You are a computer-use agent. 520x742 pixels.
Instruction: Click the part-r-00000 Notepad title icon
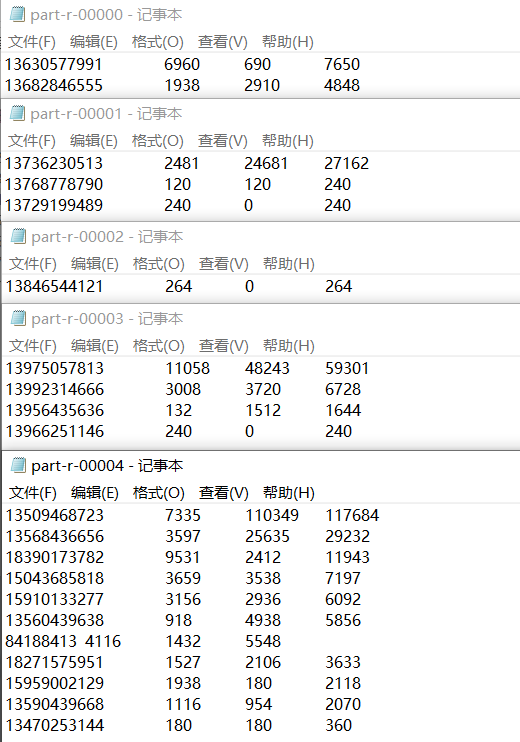pyautogui.click(x=18, y=15)
